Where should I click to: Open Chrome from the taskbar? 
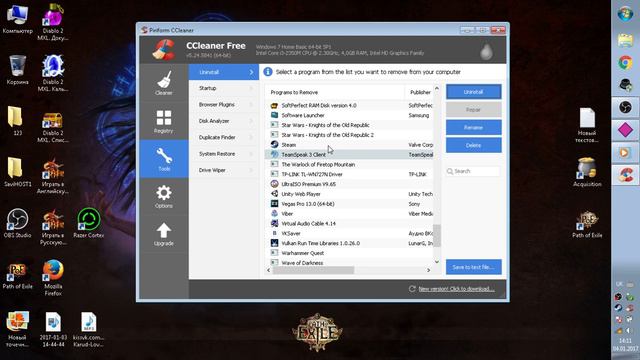pos(625,62)
